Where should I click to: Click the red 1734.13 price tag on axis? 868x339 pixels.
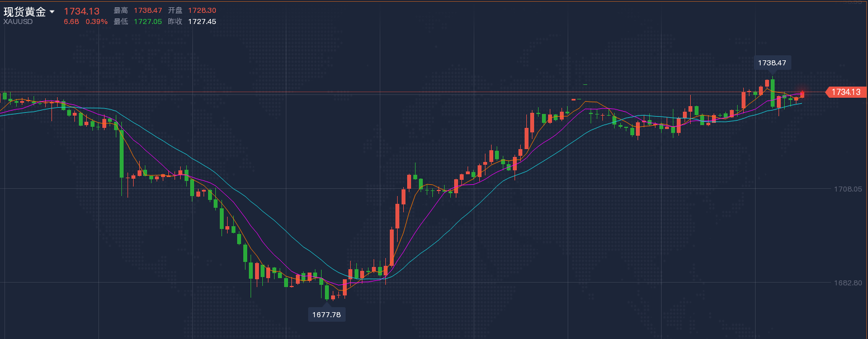pos(846,92)
